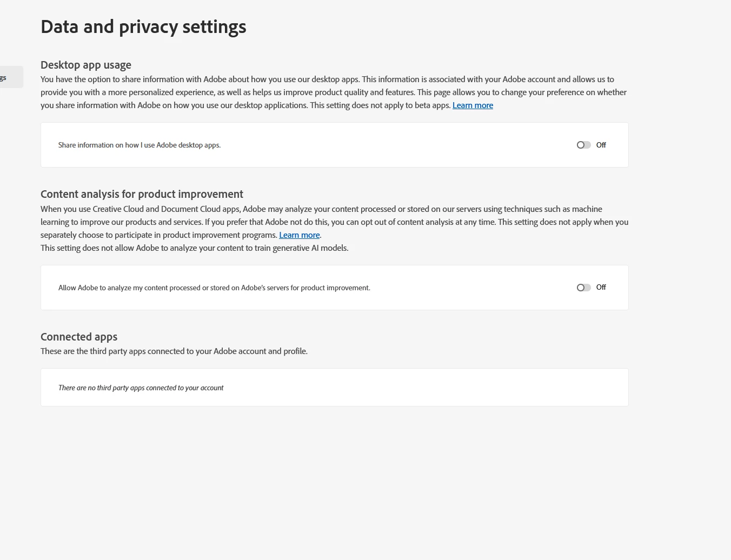Open Learn more link in Content analysis section
Screen dimensions: 731x560
pyautogui.click(x=299, y=235)
